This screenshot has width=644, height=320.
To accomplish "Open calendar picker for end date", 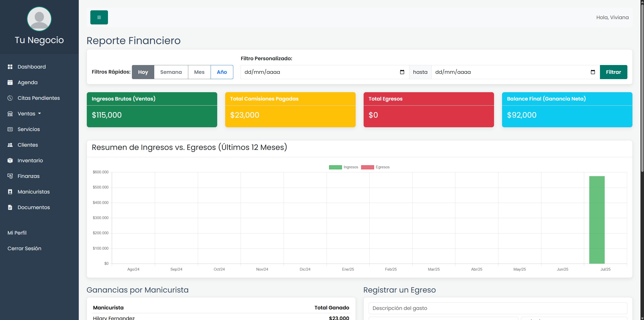I will (x=593, y=72).
